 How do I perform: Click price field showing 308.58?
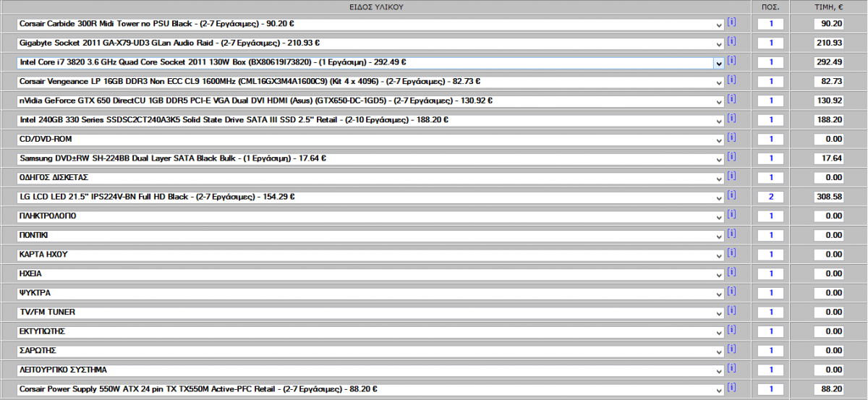[829, 197]
